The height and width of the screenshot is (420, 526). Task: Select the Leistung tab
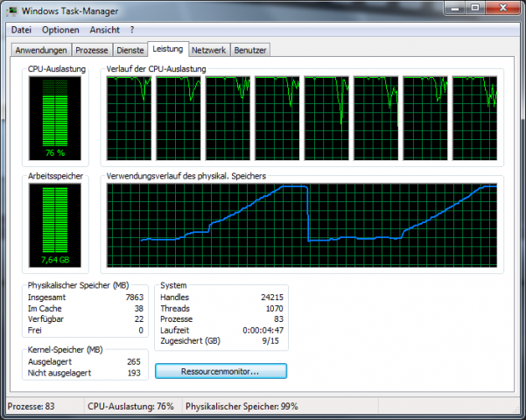click(167, 50)
